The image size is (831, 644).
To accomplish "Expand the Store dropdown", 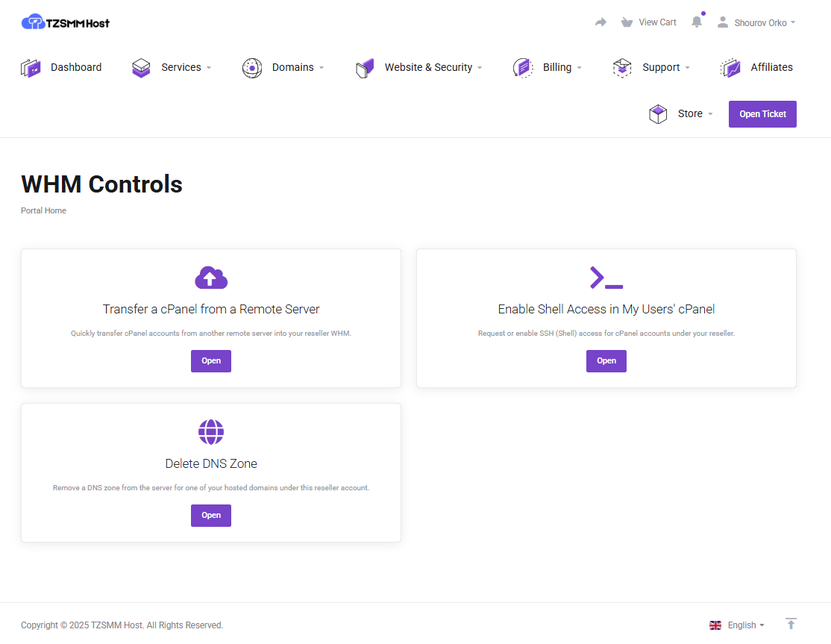I will tap(690, 113).
